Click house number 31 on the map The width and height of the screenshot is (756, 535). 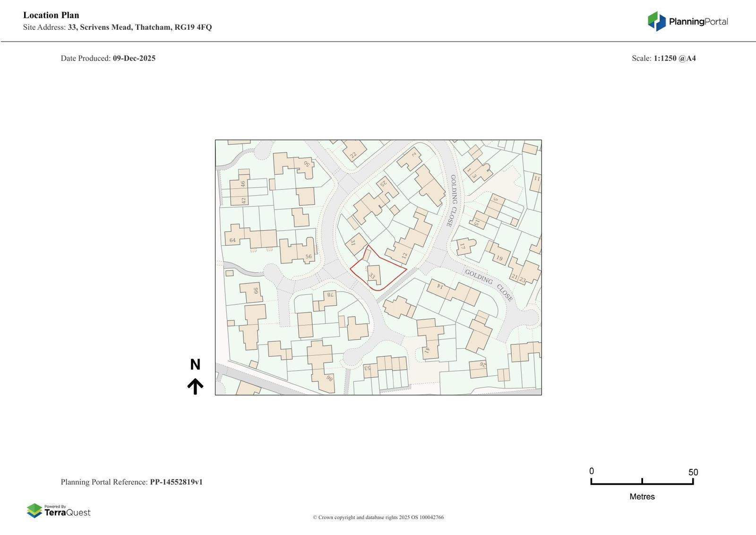[x=352, y=242]
